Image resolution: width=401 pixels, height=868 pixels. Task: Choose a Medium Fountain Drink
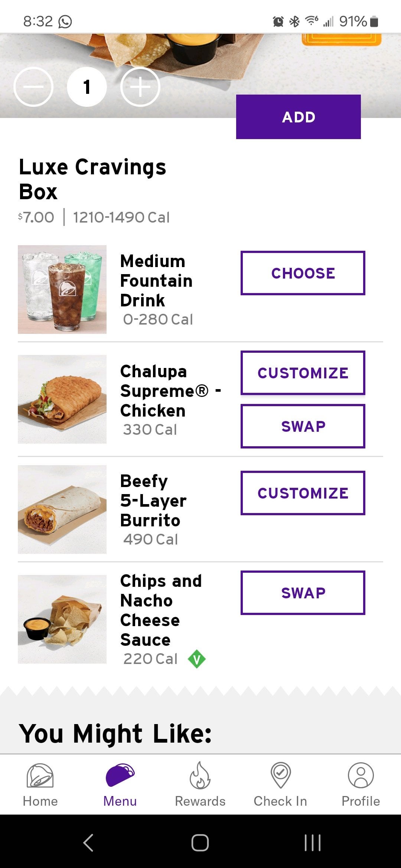click(303, 273)
